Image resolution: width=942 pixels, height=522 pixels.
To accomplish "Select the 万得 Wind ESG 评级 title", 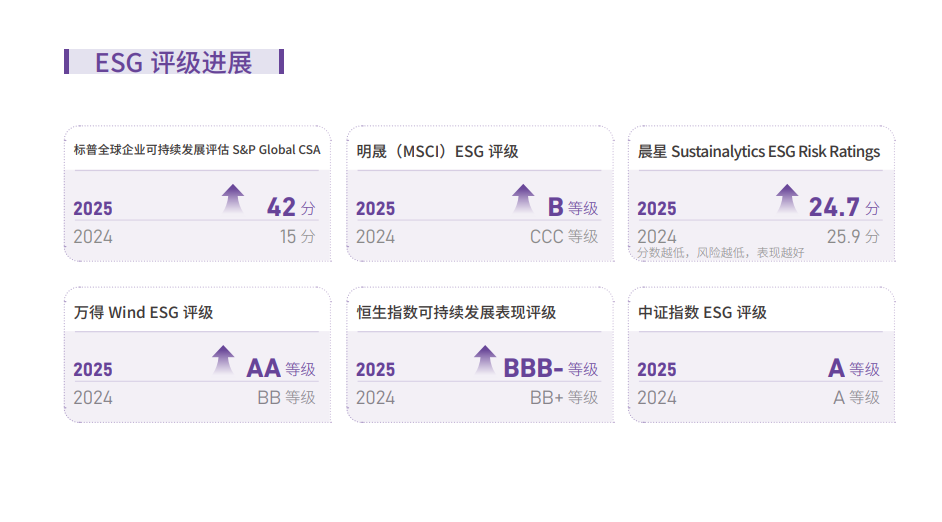I will (143, 312).
